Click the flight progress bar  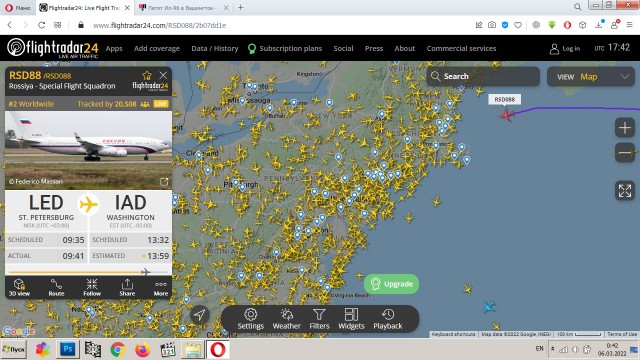(88, 272)
